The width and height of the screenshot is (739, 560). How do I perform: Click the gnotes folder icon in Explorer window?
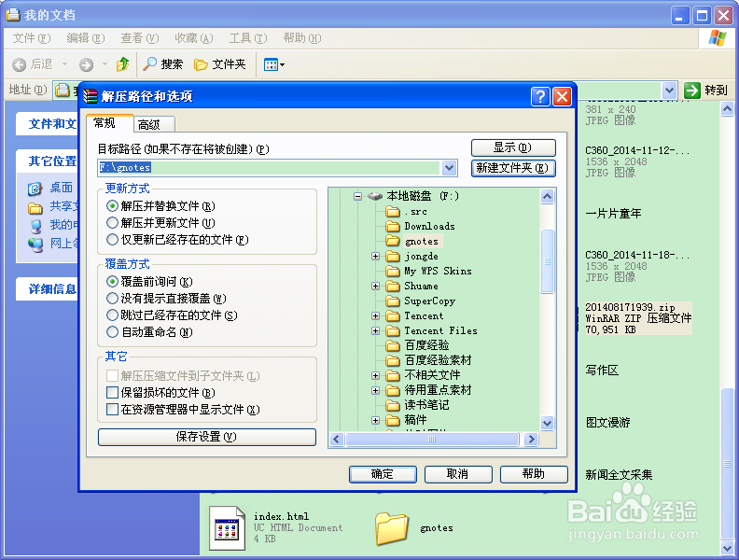392,528
